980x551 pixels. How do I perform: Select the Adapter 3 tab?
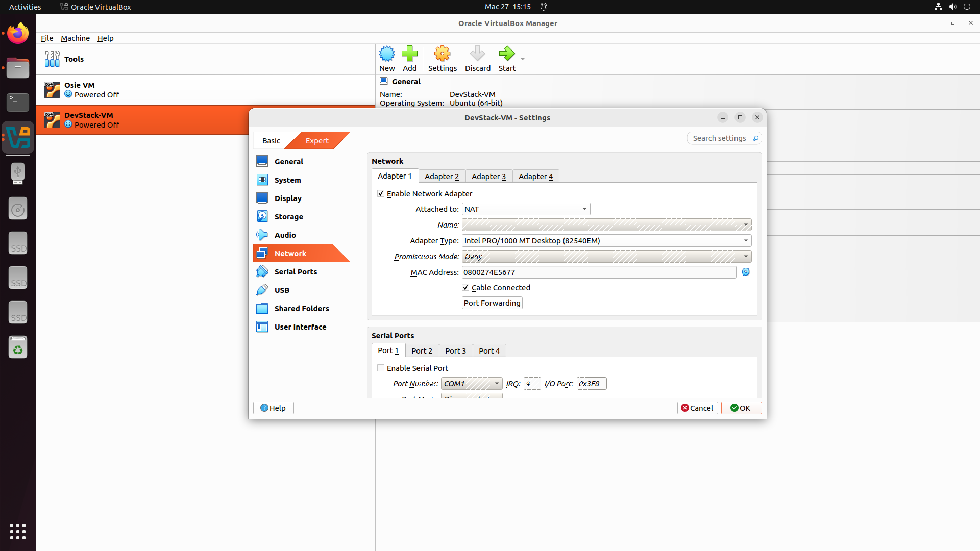(488, 177)
